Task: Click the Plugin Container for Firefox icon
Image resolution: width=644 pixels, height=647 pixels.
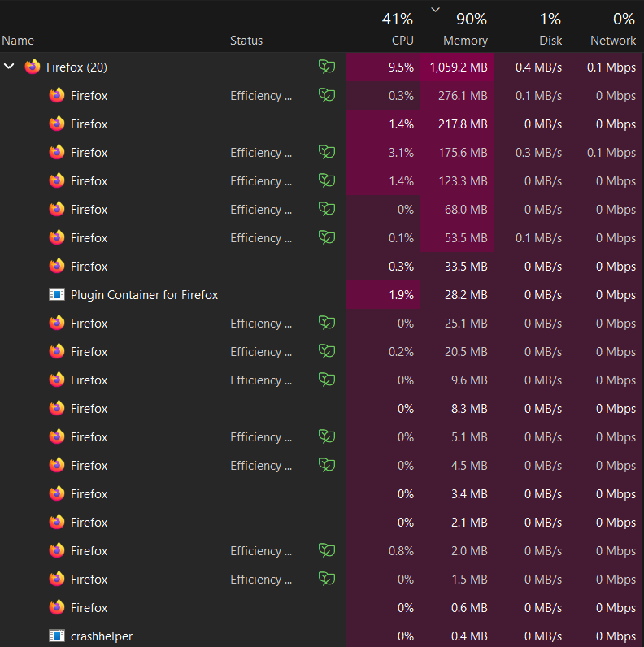Action: click(x=56, y=295)
